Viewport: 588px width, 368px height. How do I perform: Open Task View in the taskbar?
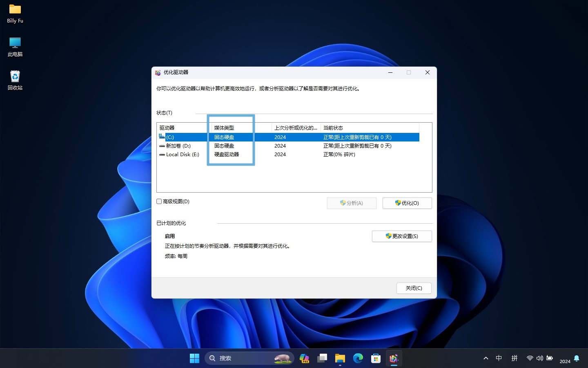[x=322, y=358]
